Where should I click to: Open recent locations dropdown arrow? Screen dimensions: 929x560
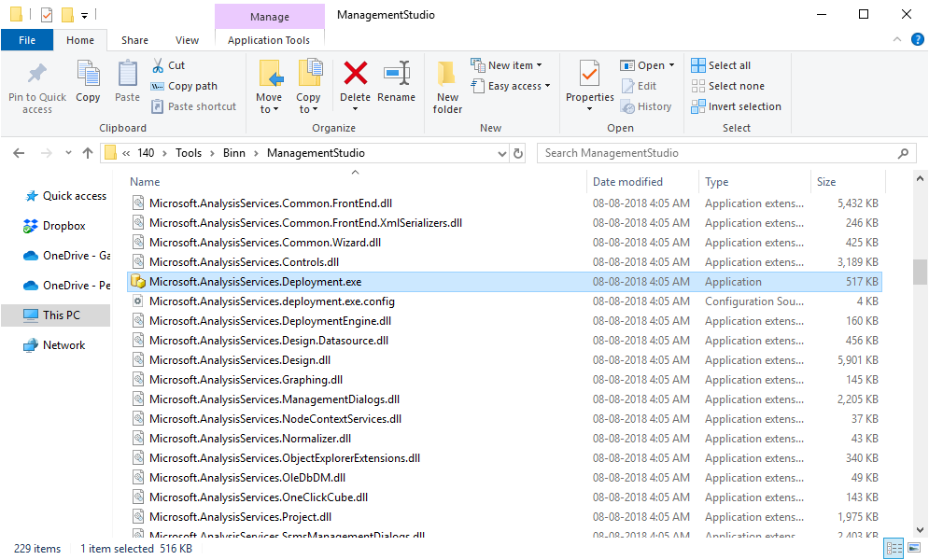click(x=69, y=153)
